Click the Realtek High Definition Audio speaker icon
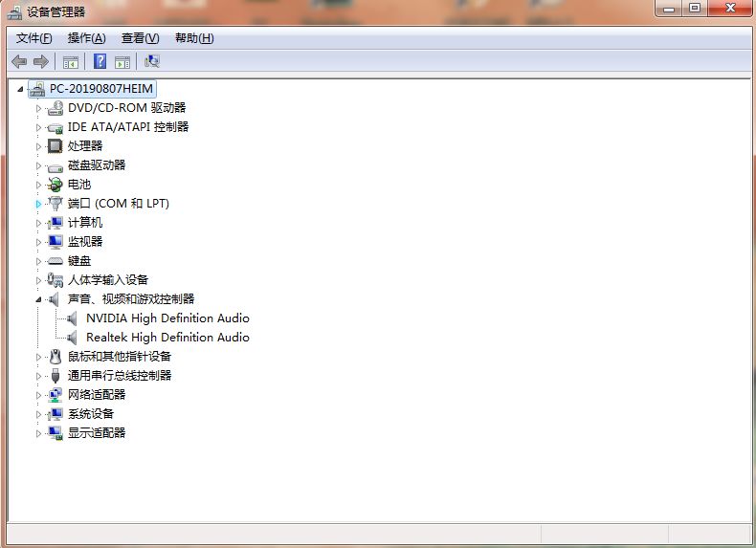This screenshot has height=548, width=756. 73,338
